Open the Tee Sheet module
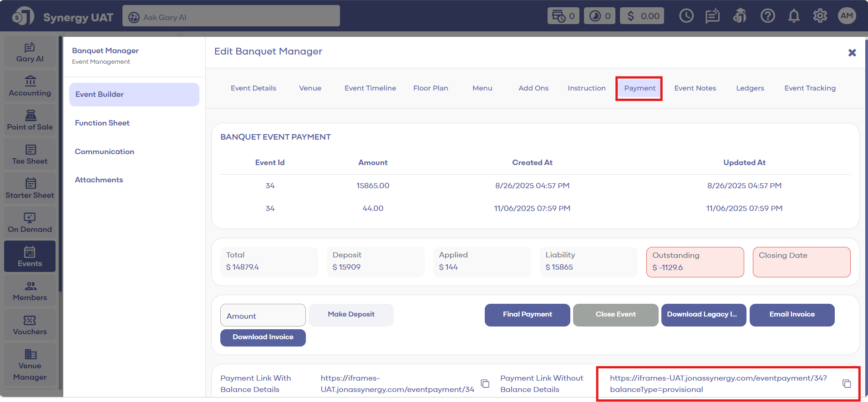The height and width of the screenshot is (402, 868). coord(30,155)
